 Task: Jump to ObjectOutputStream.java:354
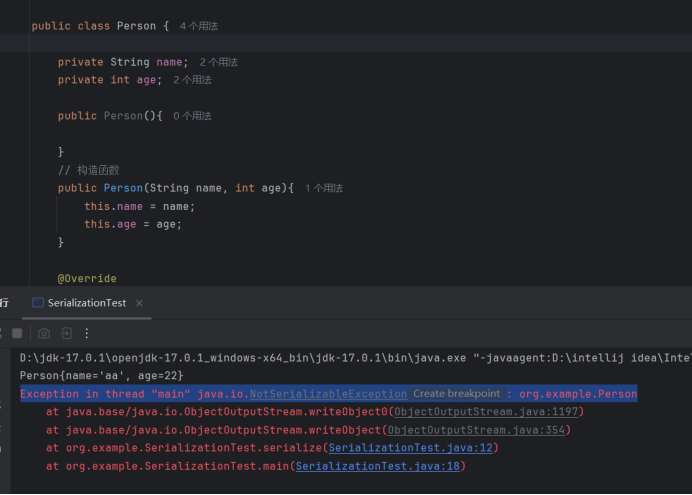(x=479, y=430)
